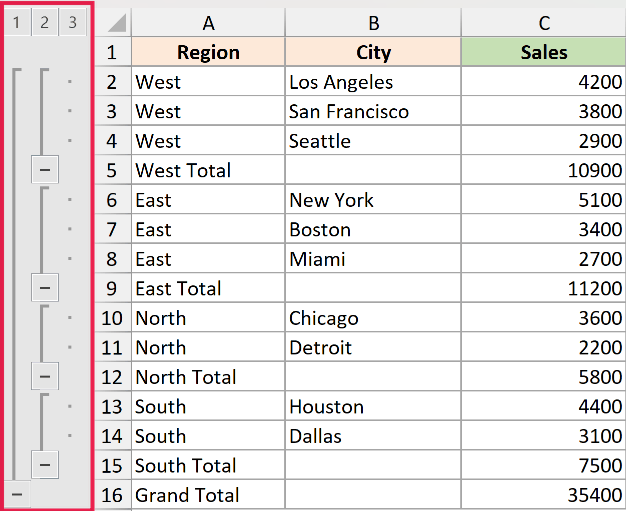Select the San Francisco cell
The width and height of the screenshot is (626, 511).
(x=373, y=111)
